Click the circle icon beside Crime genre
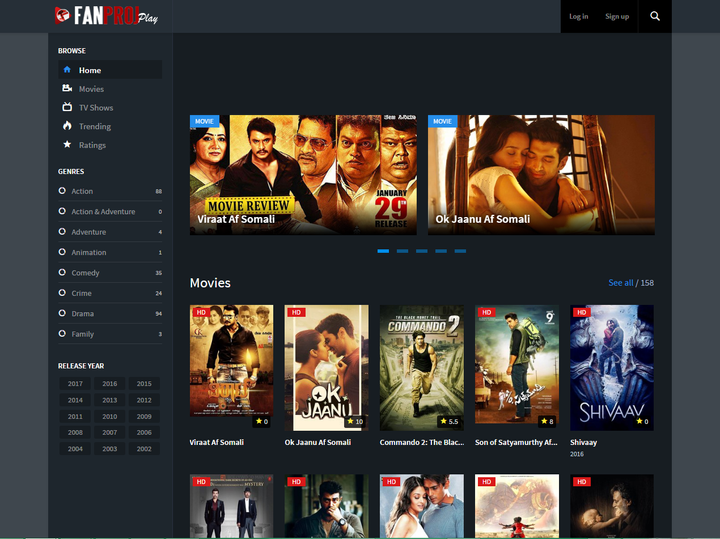Screen dimensions: 720x539 [62, 292]
